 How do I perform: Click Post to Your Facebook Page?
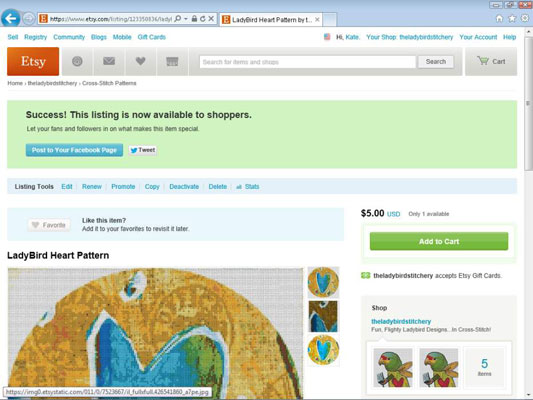click(74, 150)
